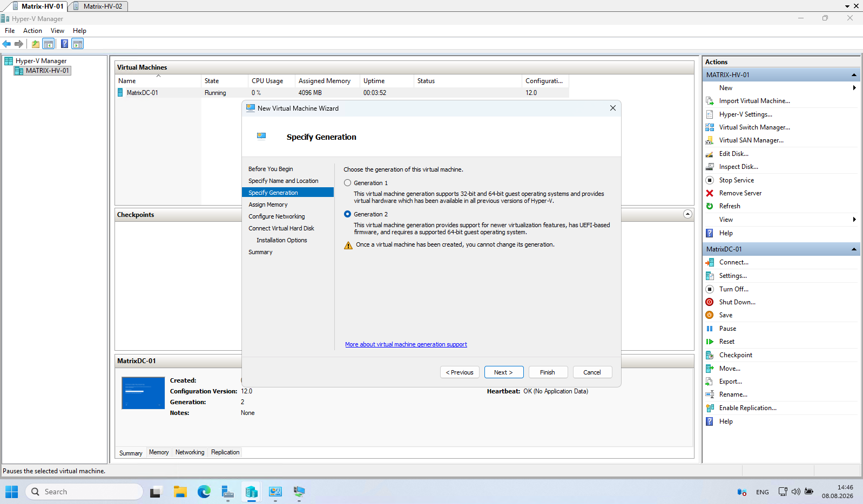Screen dimensions: 863x504
Task: Open the View menu in the menu bar
Action: click(57, 31)
